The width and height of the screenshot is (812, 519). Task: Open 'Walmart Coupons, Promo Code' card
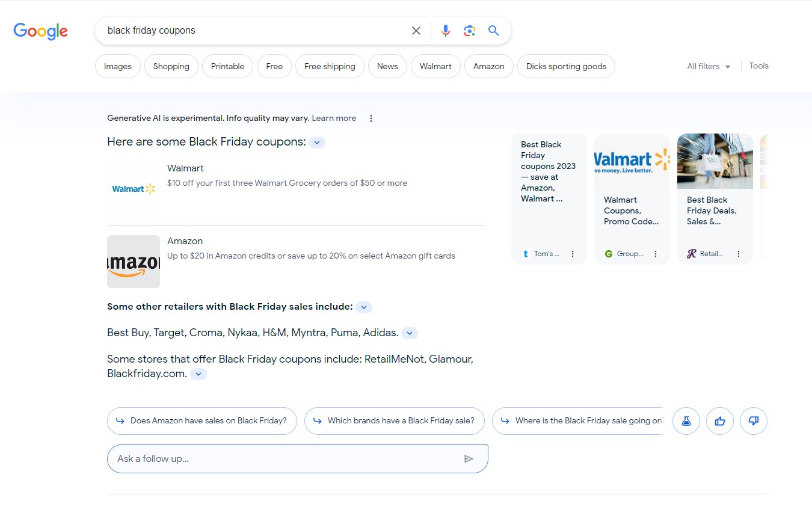pos(632,199)
